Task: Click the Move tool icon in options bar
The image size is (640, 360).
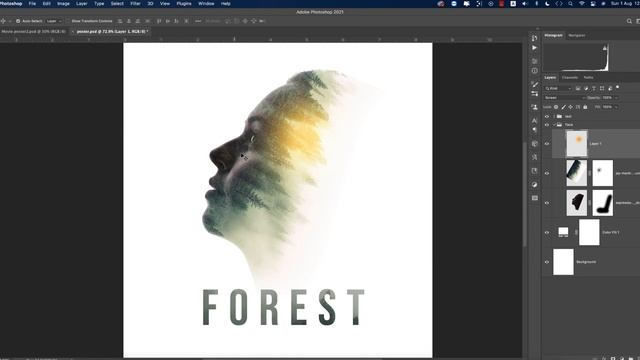Action: (3, 21)
